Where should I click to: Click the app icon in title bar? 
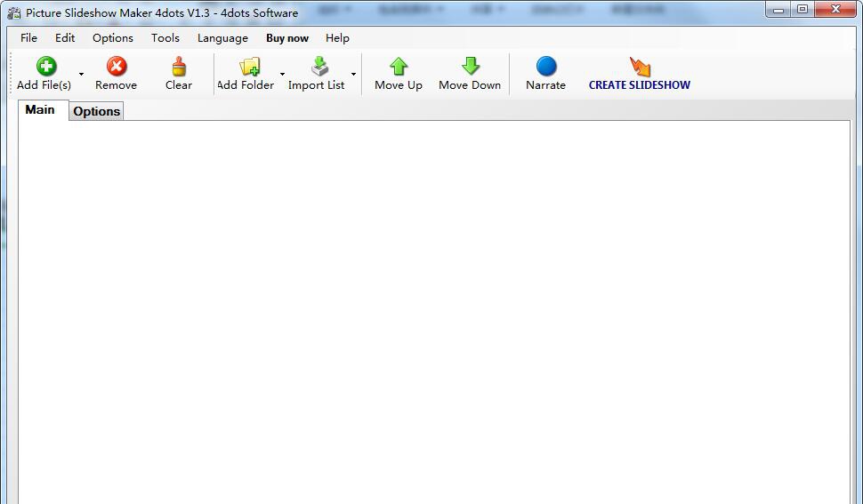coord(13,12)
